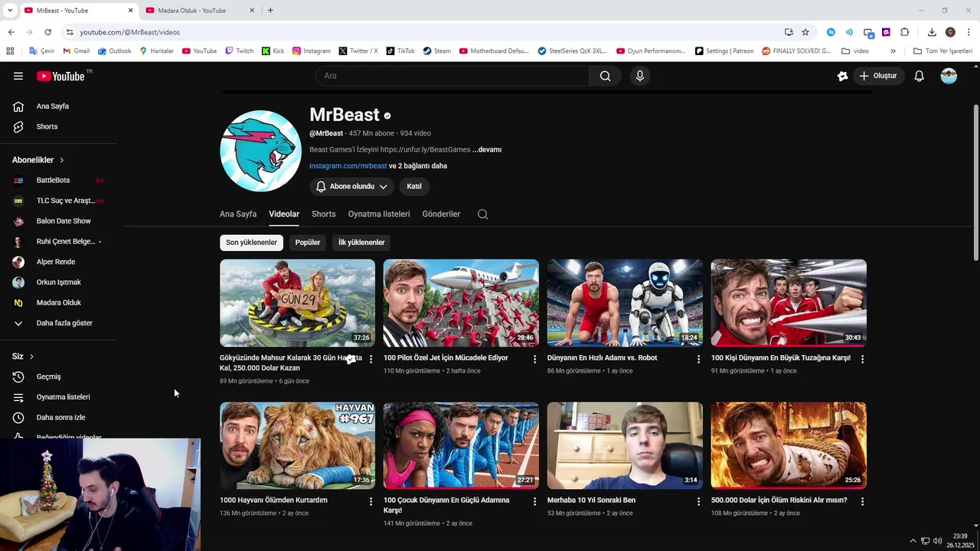The height and width of the screenshot is (551, 980).
Task: Expand the Abone olundu dropdown
Action: [x=351, y=187]
